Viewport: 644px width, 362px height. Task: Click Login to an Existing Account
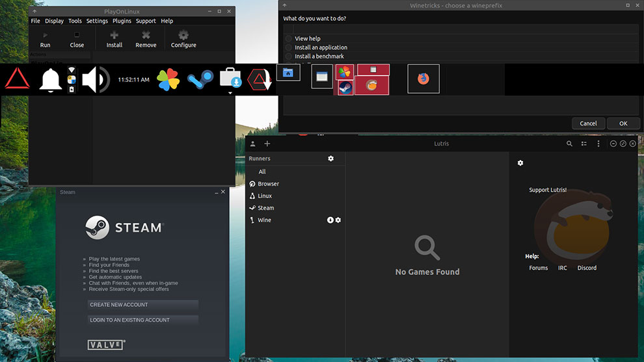point(143,320)
